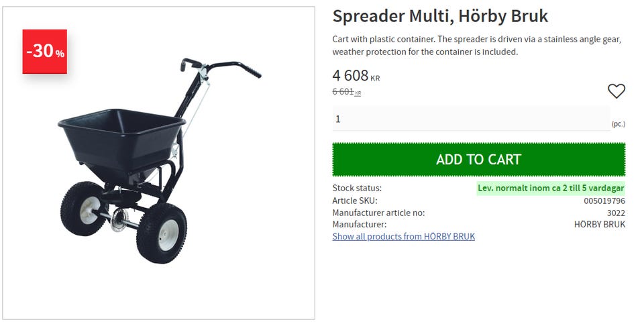
Task: Select manufacturer article number 3022
Action: coord(616,213)
